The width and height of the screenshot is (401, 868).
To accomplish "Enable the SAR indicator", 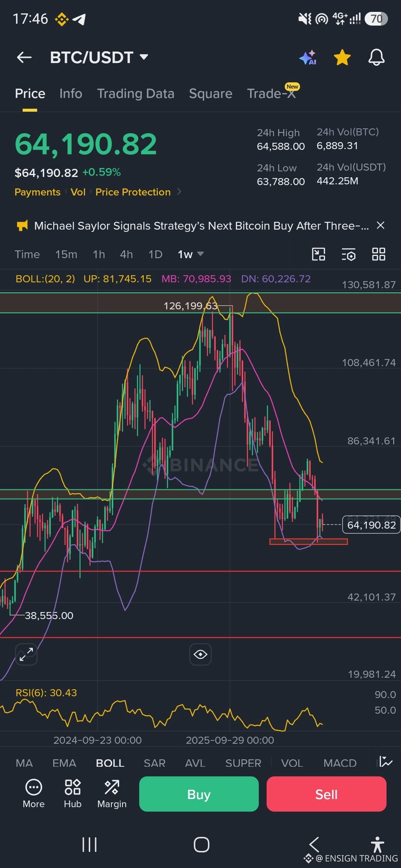I will click(x=154, y=763).
